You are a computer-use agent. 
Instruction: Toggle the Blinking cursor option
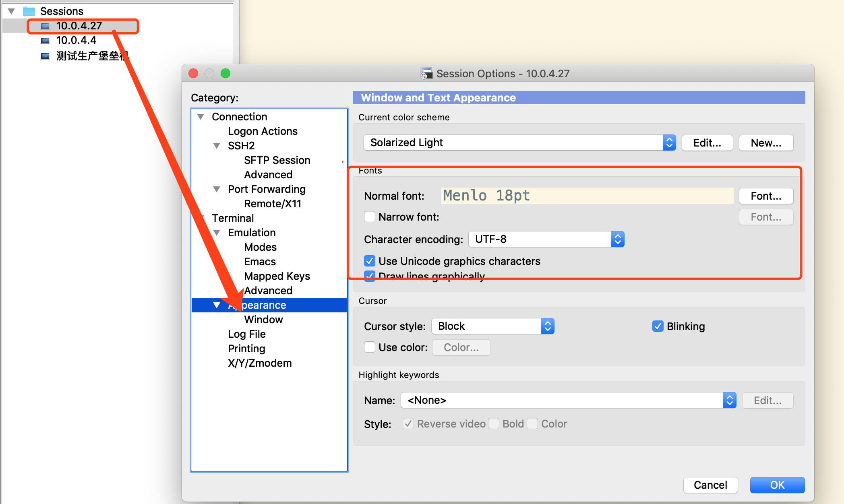tap(658, 326)
